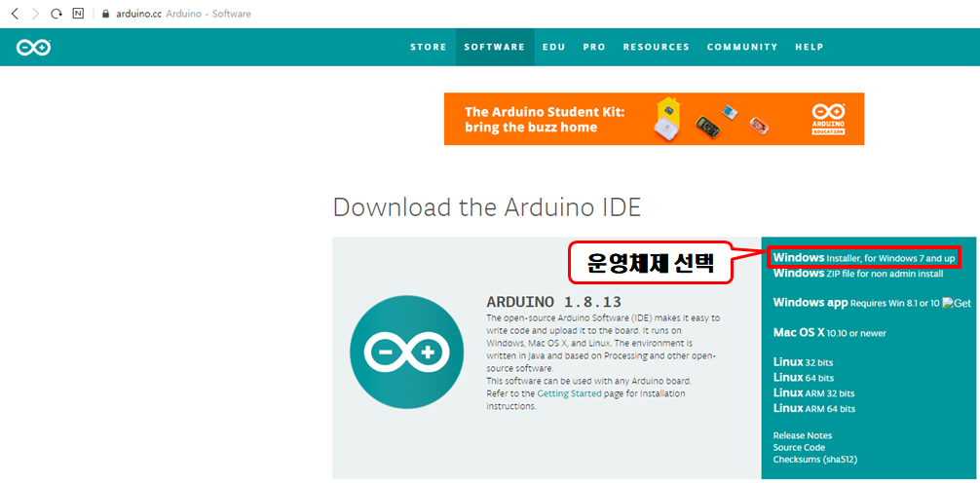Download the Linux 64 bits version
Viewport: 980px width, 483px height.
tap(803, 378)
